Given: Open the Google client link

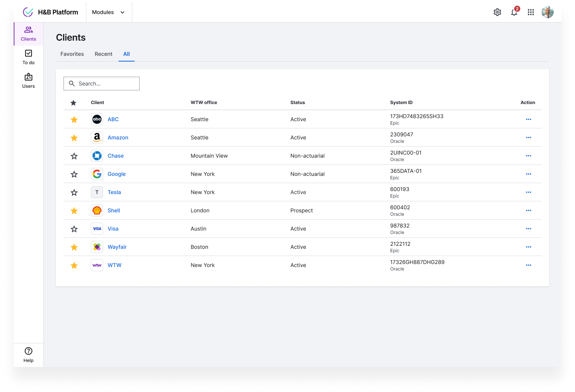Looking at the screenshot, I should [117, 174].
